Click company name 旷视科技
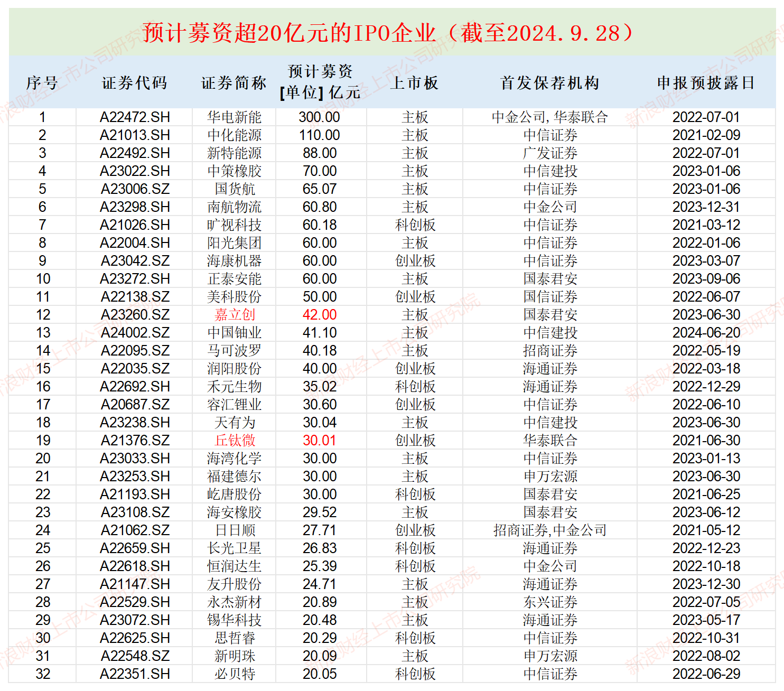This screenshot has height=691, width=784. point(234,225)
